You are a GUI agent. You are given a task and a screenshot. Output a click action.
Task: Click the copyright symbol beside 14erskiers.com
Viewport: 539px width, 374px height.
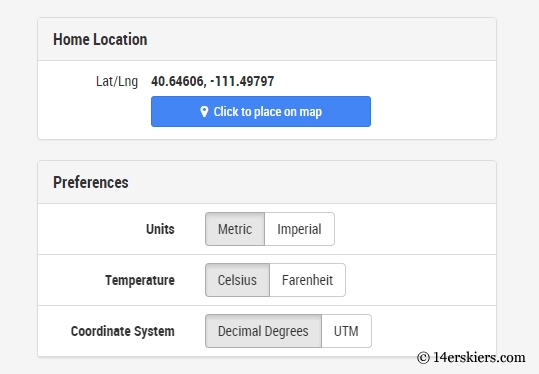coord(424,358)
